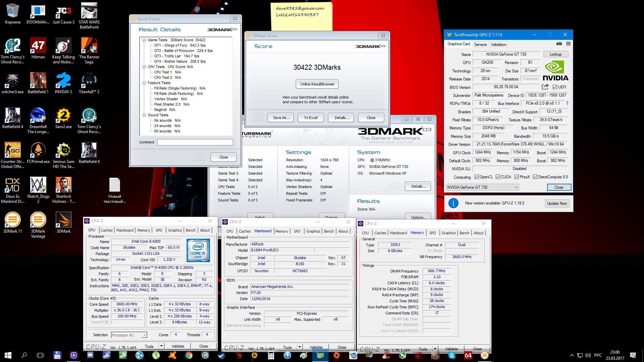The width and height of the screenshot is (644, 362).
Task: Open STAR WARS Battlefront desktop icon
Action: 89,16
